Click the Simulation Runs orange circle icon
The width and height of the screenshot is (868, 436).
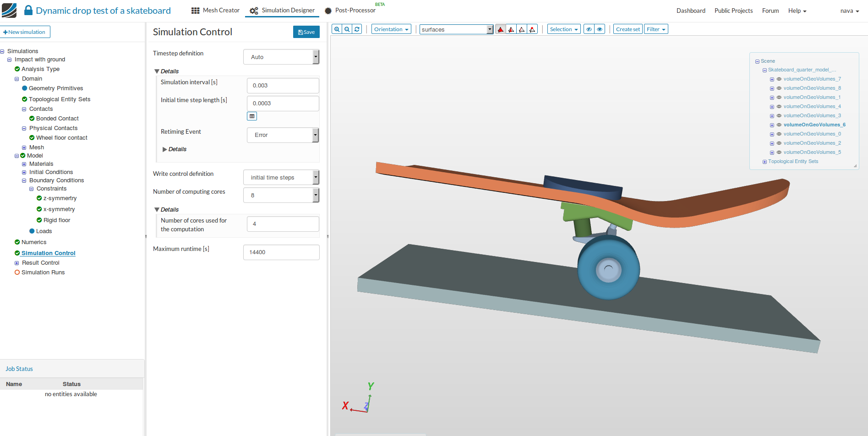(x=17, y=272)
